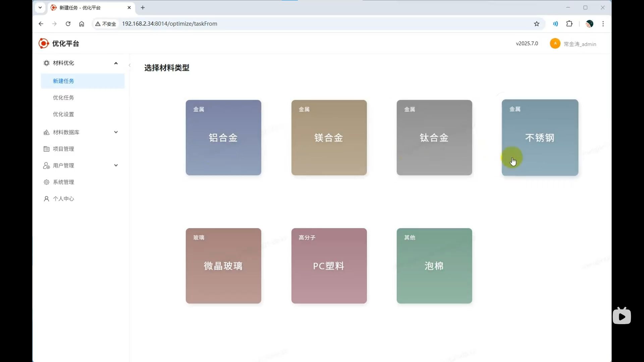644x362 pixels.
Task: Open the browser extensions puzzle icon
Action: [x=569, y=24]
